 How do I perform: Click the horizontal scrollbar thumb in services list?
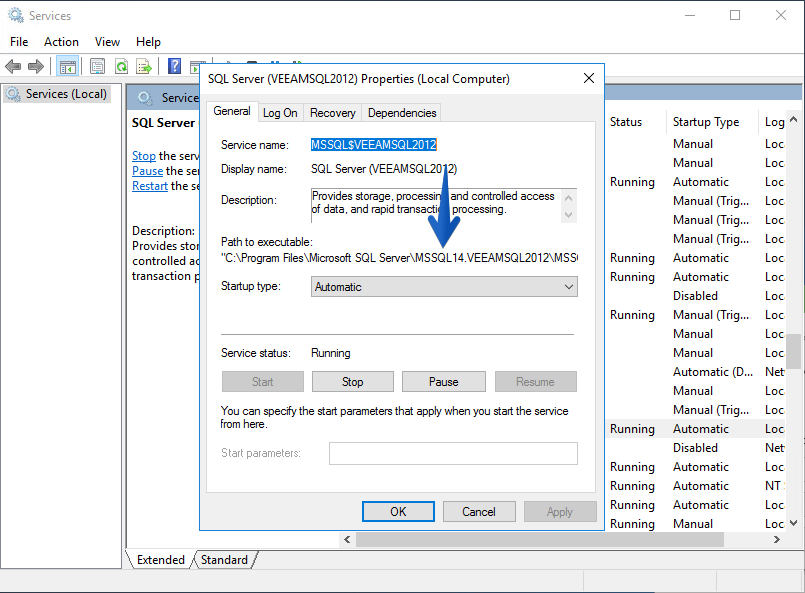tap(540, 539)
